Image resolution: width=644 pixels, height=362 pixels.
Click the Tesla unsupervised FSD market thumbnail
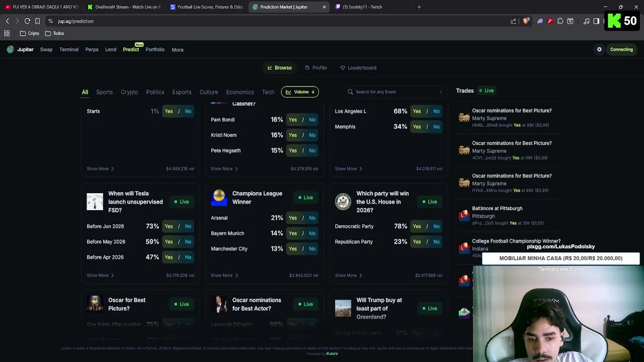point(95,202)
